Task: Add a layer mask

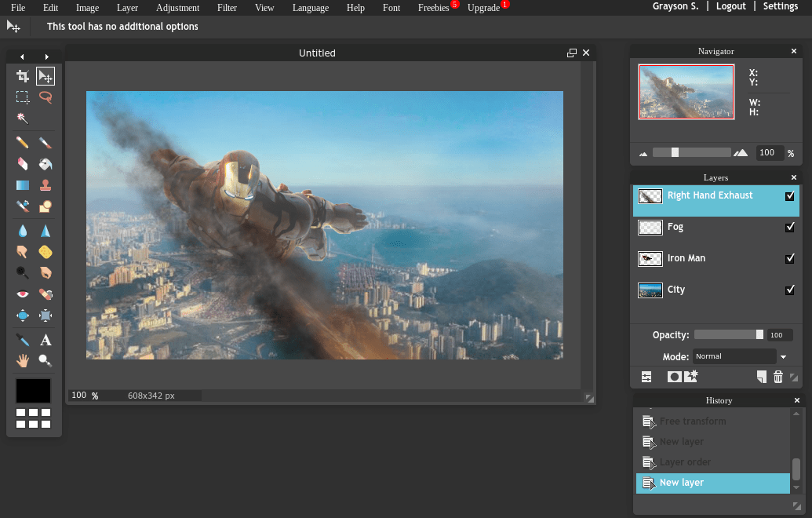Action: (674, 377)
